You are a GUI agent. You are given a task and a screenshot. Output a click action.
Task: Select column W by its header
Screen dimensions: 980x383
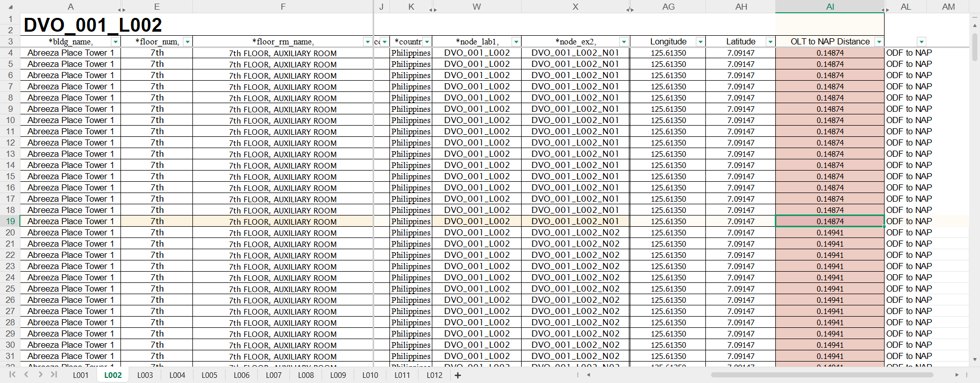coord(477,7)
